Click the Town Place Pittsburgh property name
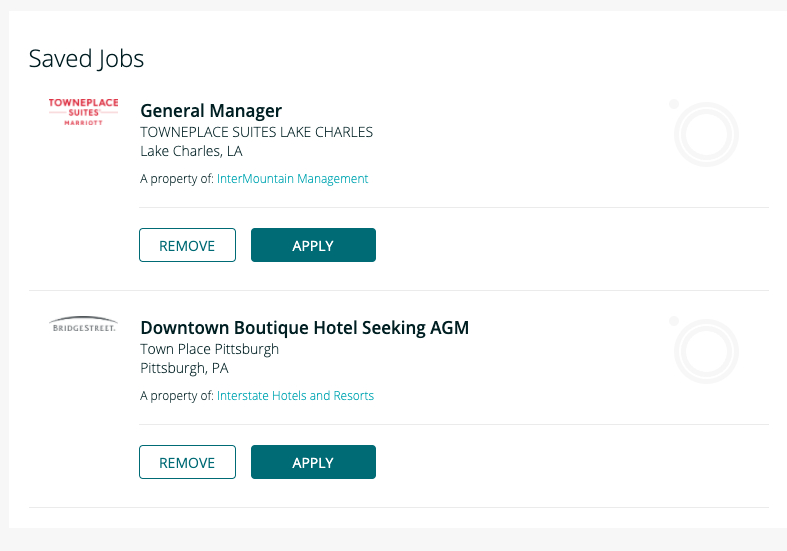 (x=209, y=349)
